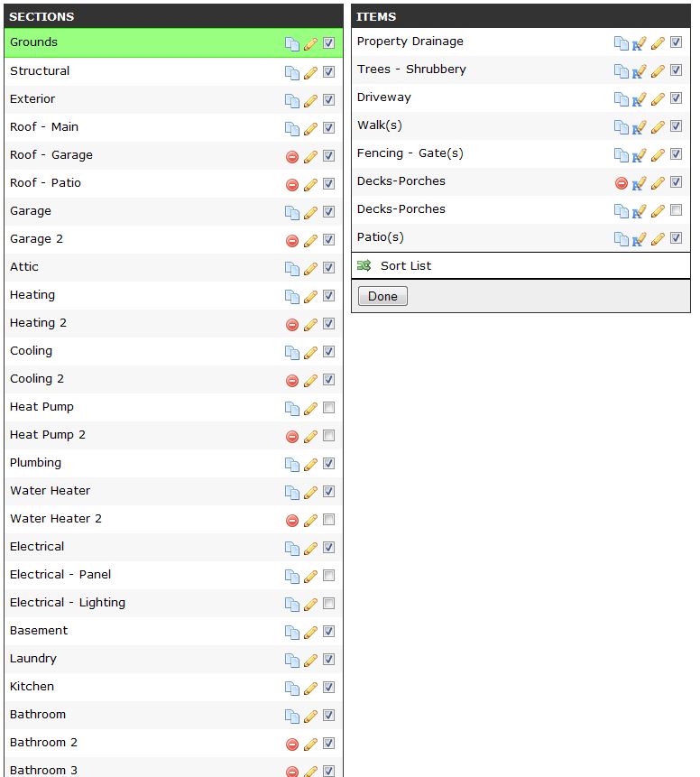The width and height of the screenshot is (700, 777).
Task: Copy the Attic section
Action: (x=291, y=269)
